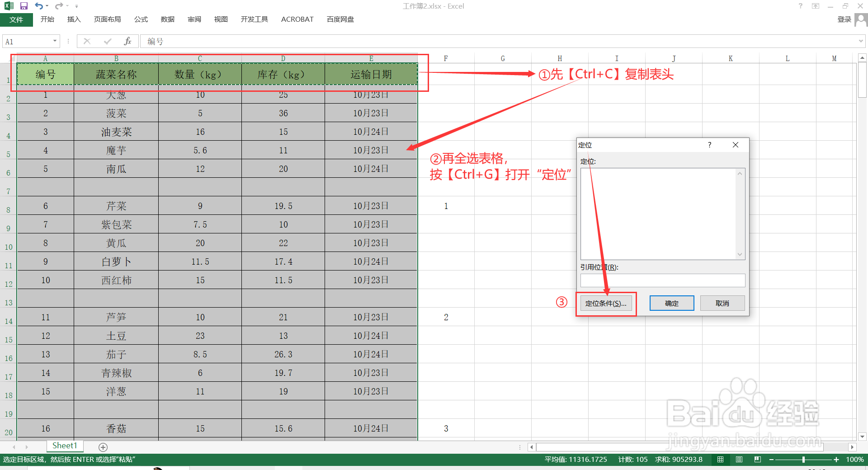Select column header F
The image size is (868, 470).
[x=446, y=58]
